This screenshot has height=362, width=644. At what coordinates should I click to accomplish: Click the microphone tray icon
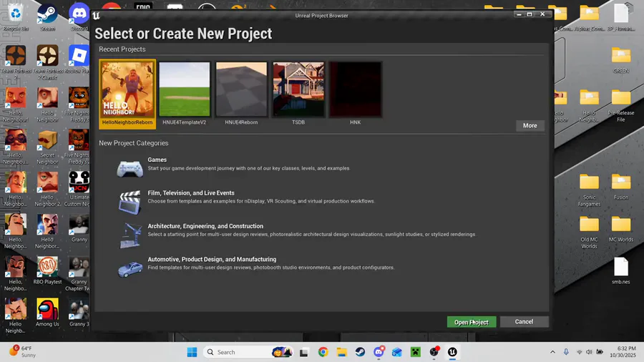coord(567,352)
